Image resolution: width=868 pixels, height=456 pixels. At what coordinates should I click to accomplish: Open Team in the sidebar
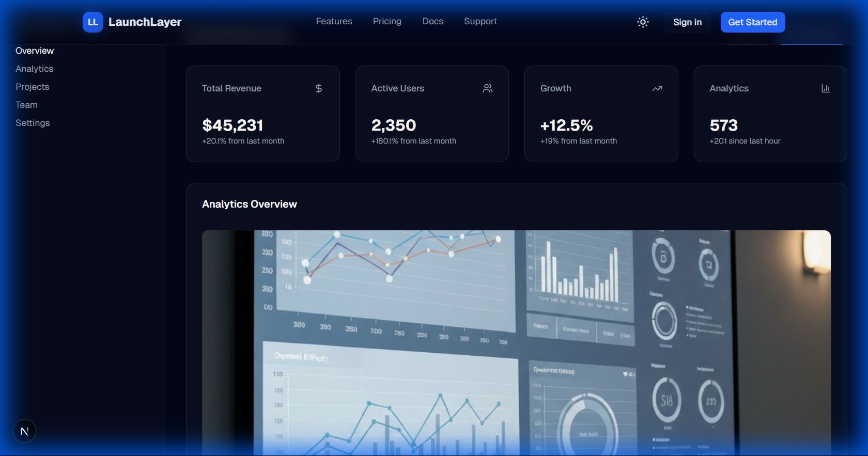pyautogui.click(x=26, y=105)
